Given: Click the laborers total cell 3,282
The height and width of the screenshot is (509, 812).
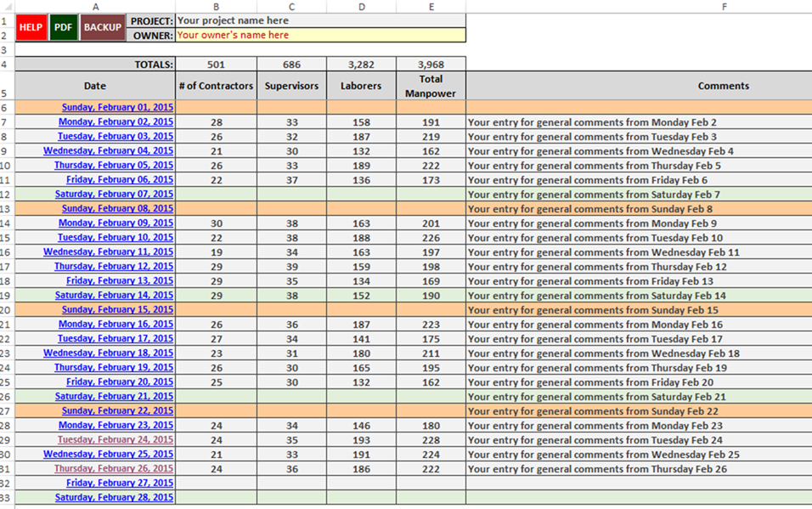Looking at the screenshot, I should [362, 65].
